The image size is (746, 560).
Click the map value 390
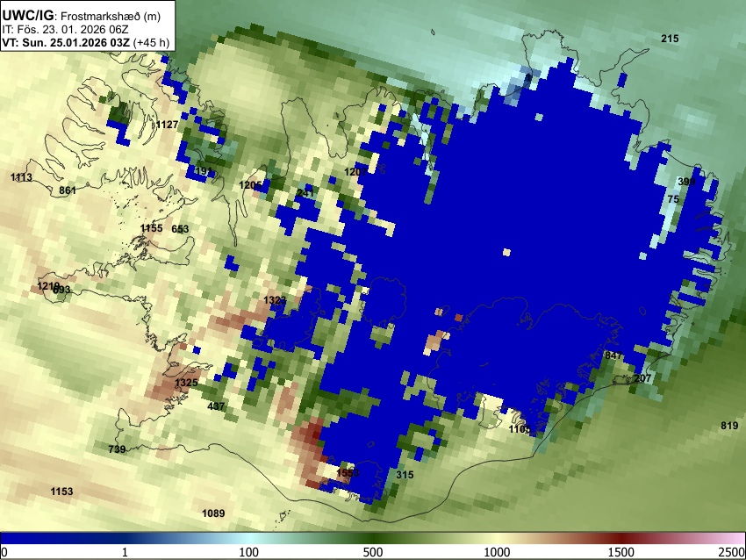686,182
